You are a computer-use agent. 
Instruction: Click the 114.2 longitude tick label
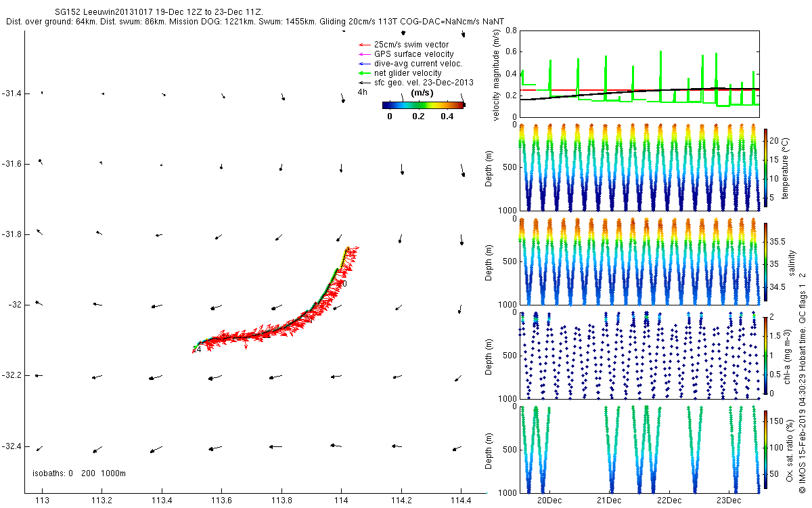point(401,501)
